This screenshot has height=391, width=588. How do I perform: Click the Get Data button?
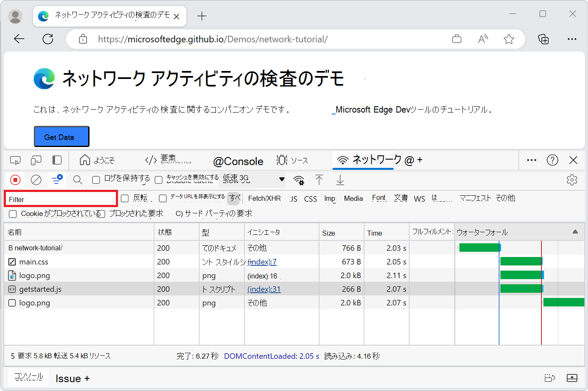coord(61,136)
